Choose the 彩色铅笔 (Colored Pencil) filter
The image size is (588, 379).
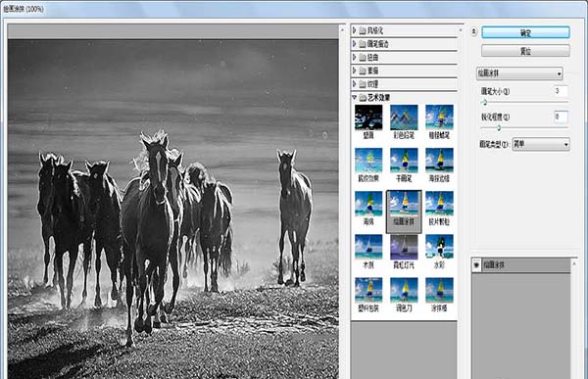(404, 118)
